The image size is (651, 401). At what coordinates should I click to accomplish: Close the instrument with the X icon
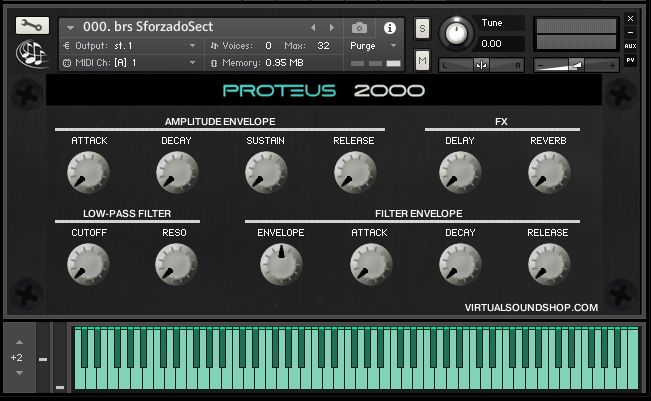coord(630,17)
